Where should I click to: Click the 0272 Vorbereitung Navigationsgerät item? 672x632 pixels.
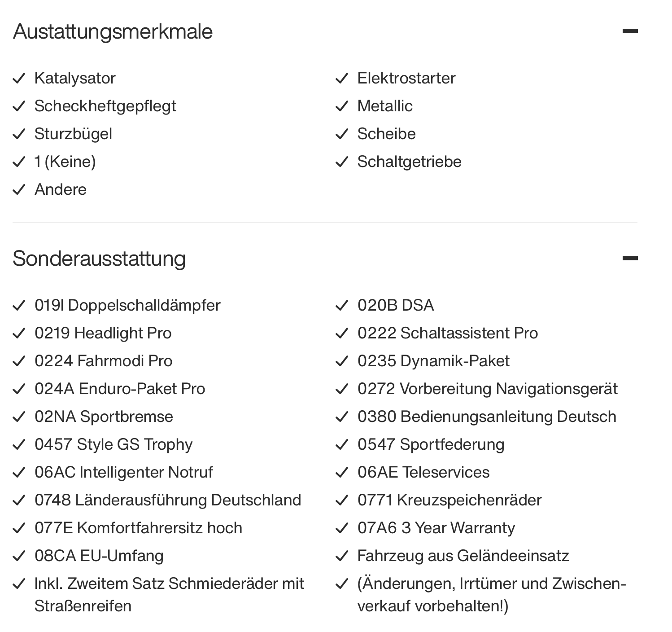487,389
